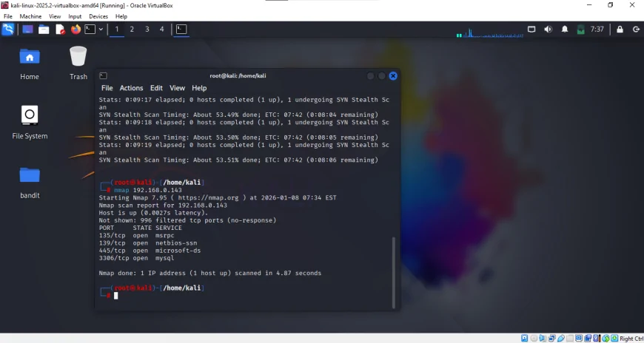Open the terminal Actions menu
This screenshot has width=644, height=343.
[131, 88]
